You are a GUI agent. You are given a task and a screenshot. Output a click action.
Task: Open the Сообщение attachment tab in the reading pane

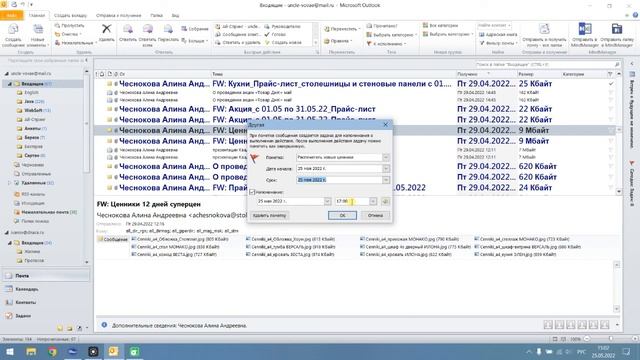click(113, 239)
